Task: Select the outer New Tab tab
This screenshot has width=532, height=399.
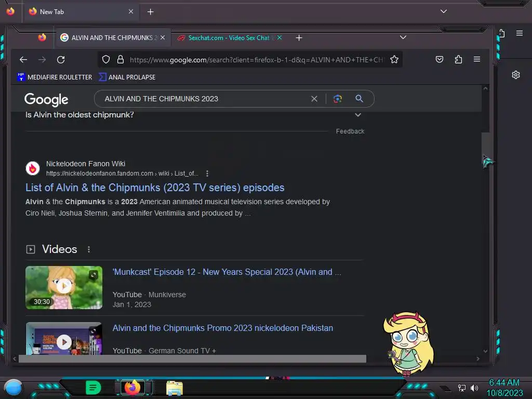Action: [x=81, y=11]
